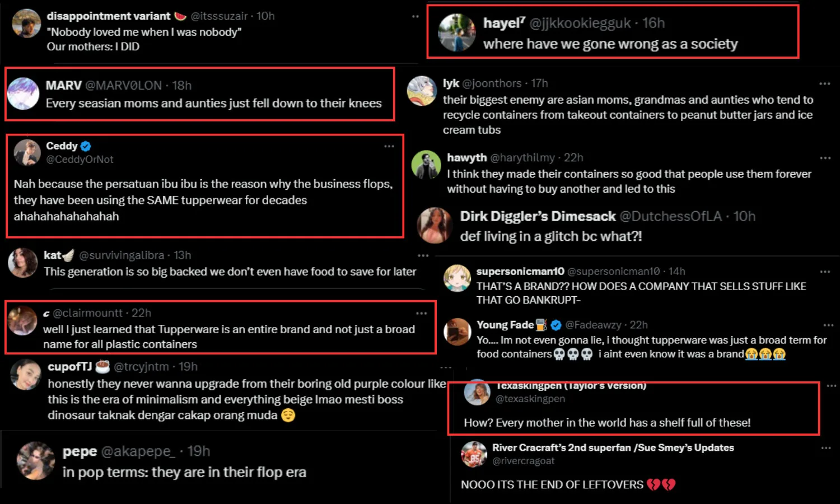Viewport: 840px width, 504px height.
Task: Click hayel's profile avatar
Action: pos(456,32)
